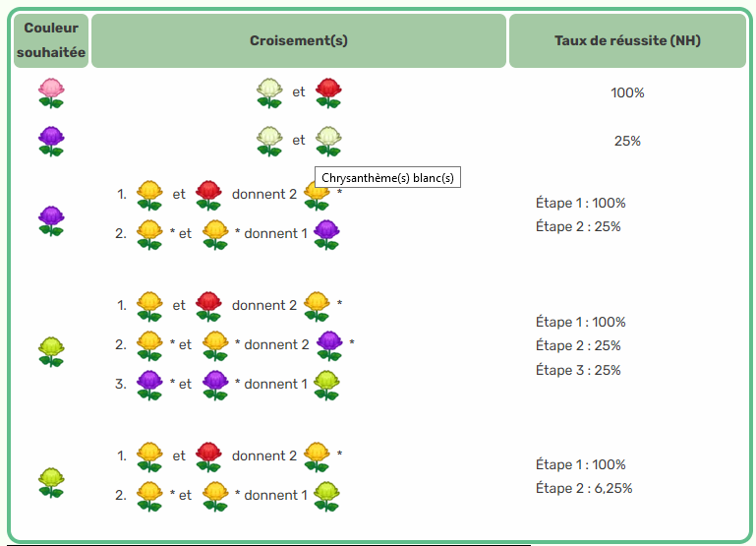
Task: Click the white chrysanthemum in the 100% row
Action: (x=269, y=92)
